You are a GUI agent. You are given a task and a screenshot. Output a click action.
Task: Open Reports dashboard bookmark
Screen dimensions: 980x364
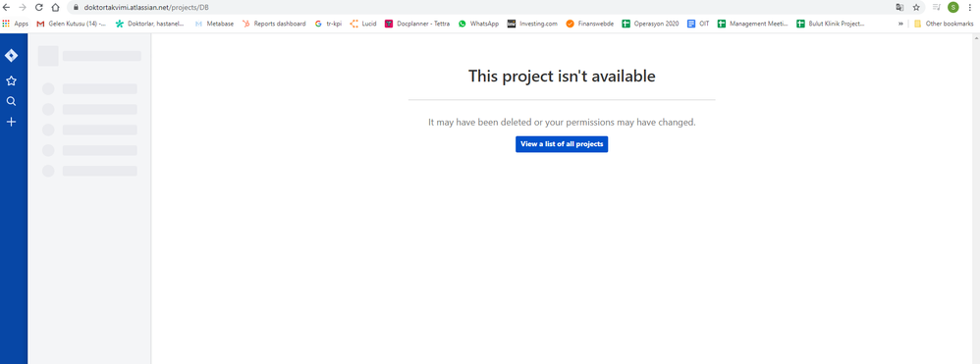(x=274, y=24)
